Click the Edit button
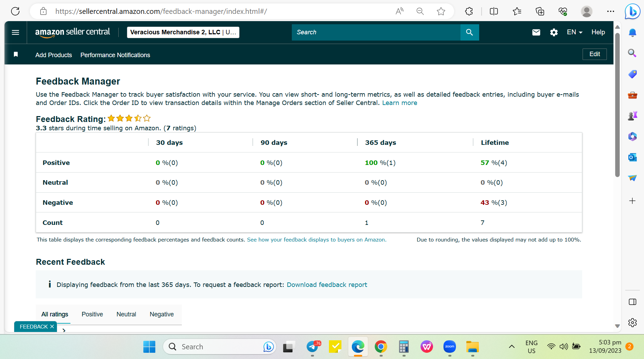 [594, 54]
